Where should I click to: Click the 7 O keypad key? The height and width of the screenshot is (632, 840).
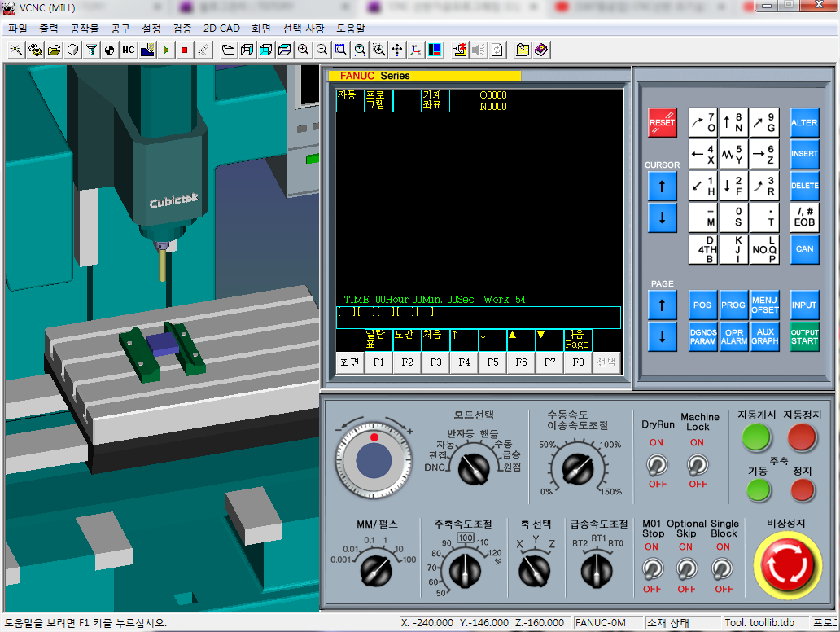point(702,123)
